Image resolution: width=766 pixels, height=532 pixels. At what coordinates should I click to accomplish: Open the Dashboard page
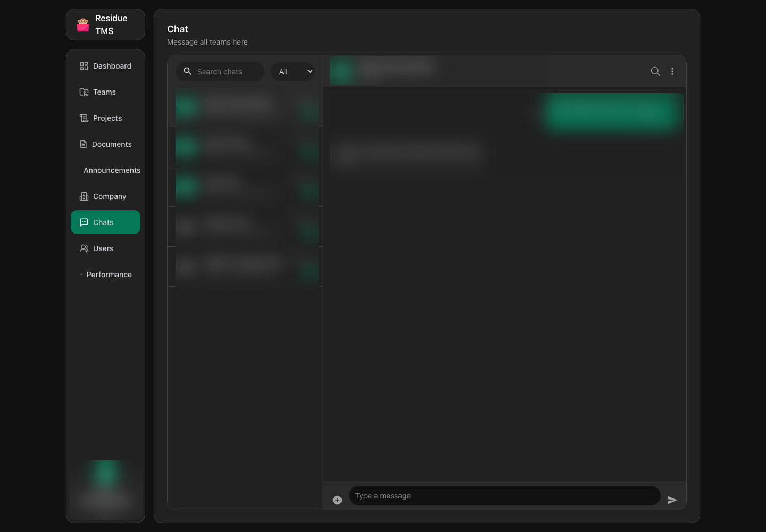105,66
